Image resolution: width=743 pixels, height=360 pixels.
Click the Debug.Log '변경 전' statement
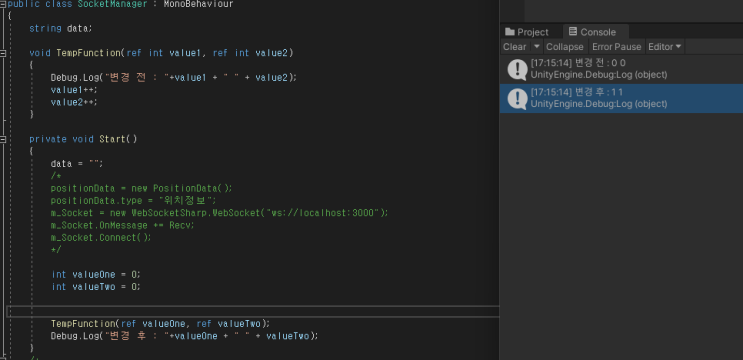coord(173,77)
